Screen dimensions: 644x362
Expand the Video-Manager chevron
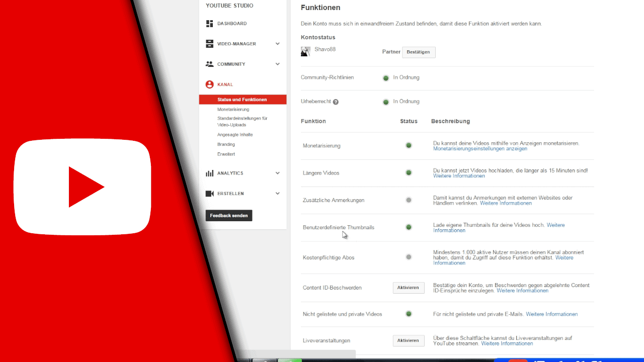point(278,44)
